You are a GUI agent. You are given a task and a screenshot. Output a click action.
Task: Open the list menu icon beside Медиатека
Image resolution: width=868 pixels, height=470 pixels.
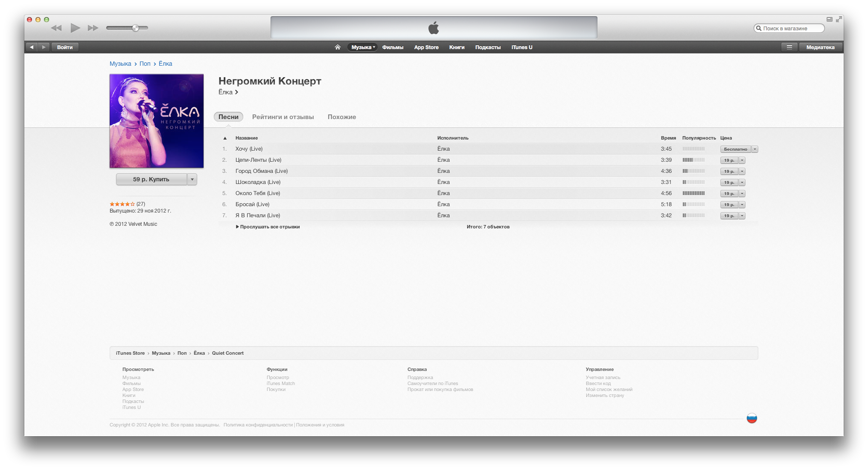pyautogui.click(x=789, y=47)
